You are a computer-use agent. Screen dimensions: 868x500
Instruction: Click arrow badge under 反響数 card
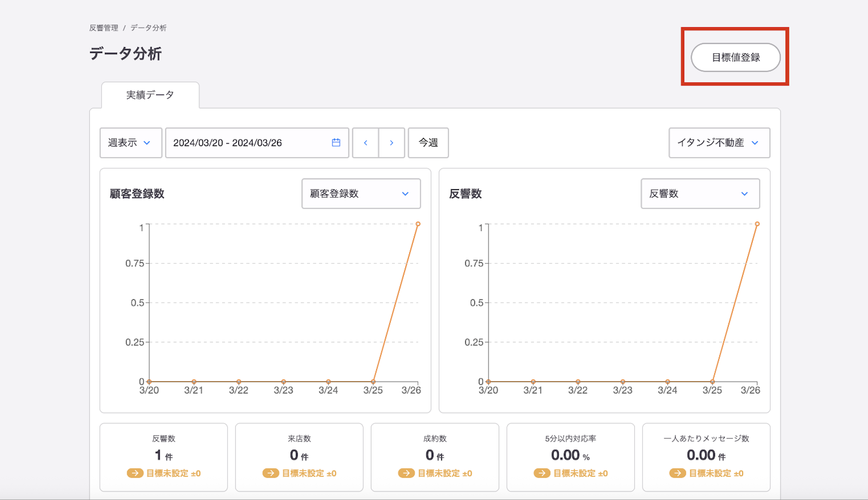(135, 473)
